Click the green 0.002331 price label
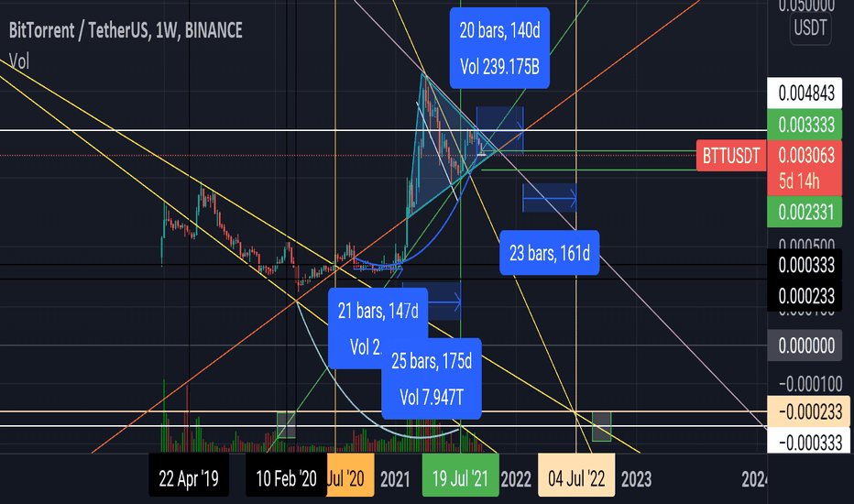The image size is (854, 504). click(805, 212)
